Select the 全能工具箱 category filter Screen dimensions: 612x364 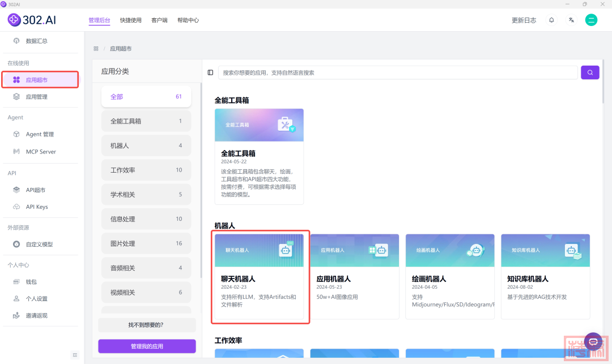click(146, 121)
